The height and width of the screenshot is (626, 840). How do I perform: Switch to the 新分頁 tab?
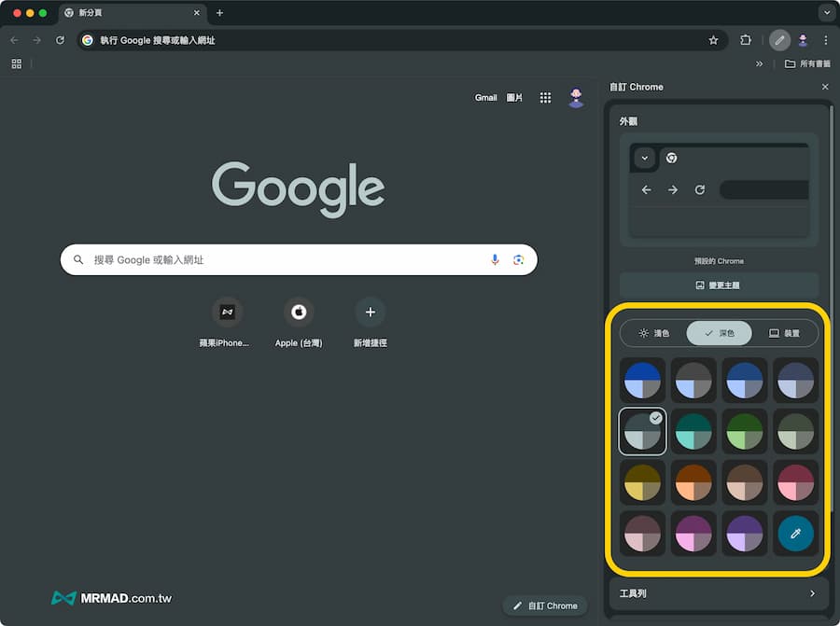(x=131, y=13)
